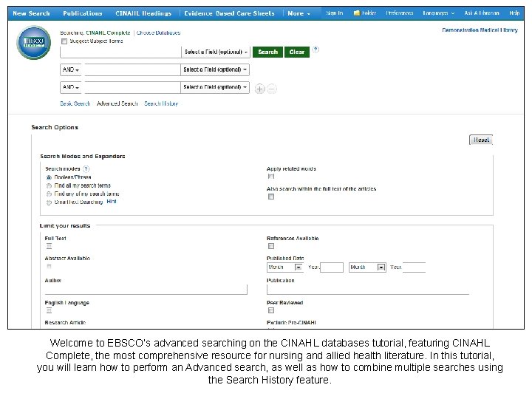Click the first search term field
This screenshot has height=399, width=532.
point(120,52)
